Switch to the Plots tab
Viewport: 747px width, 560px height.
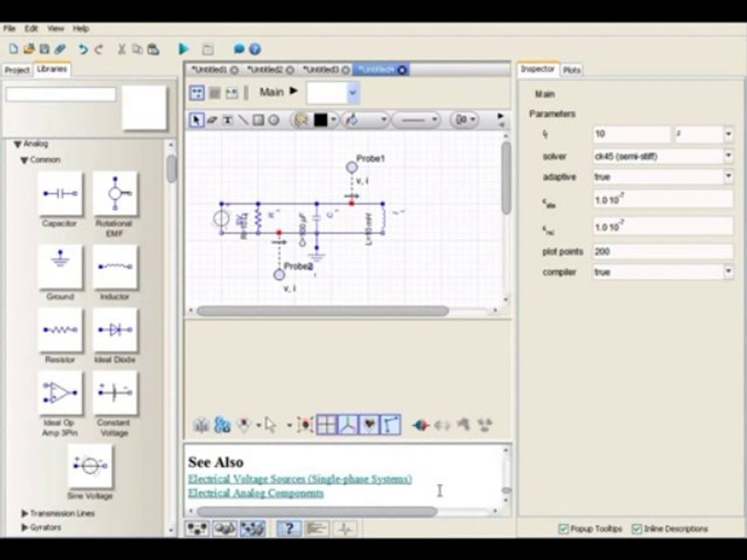point(572,70)
